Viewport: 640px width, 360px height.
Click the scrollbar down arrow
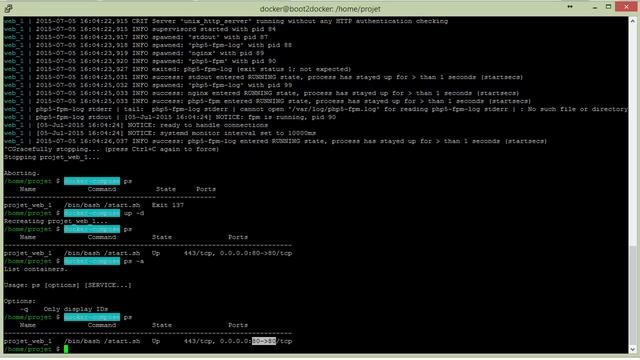tap(633, 349)
